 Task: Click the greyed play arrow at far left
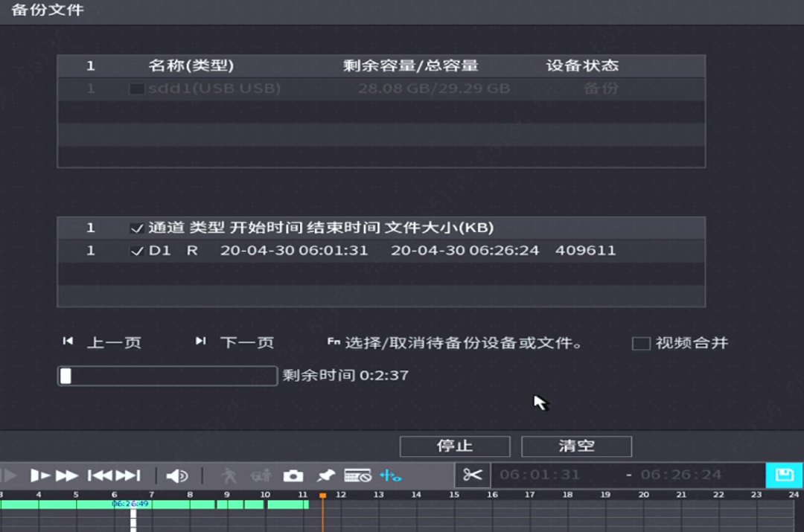coord(9,475)
